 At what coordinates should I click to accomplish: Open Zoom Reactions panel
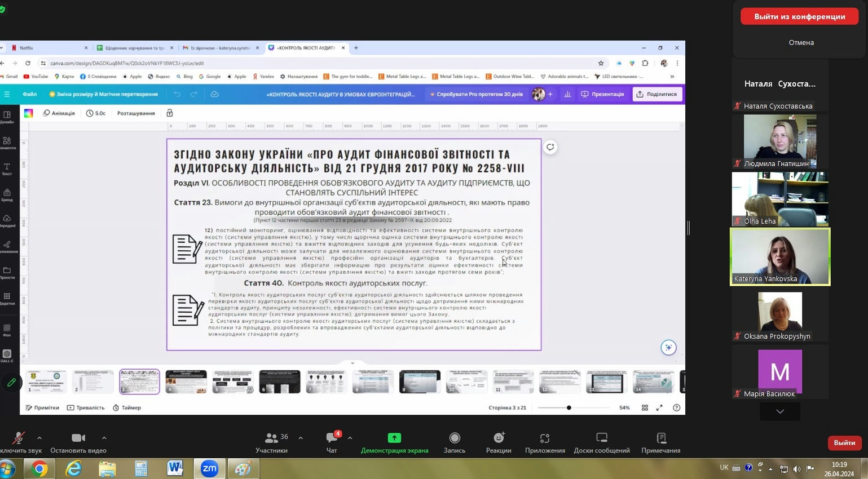point(499,438)
